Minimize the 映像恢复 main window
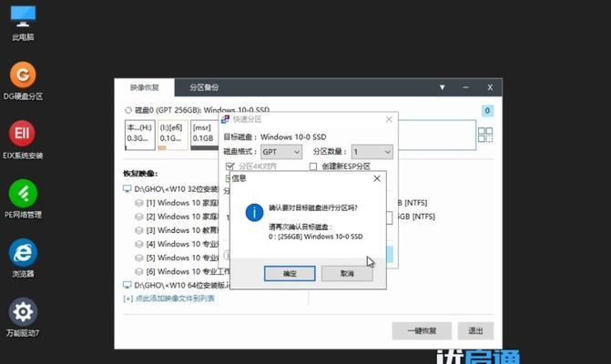This screenshot has width=611, height=364. (x=465, y=87)
